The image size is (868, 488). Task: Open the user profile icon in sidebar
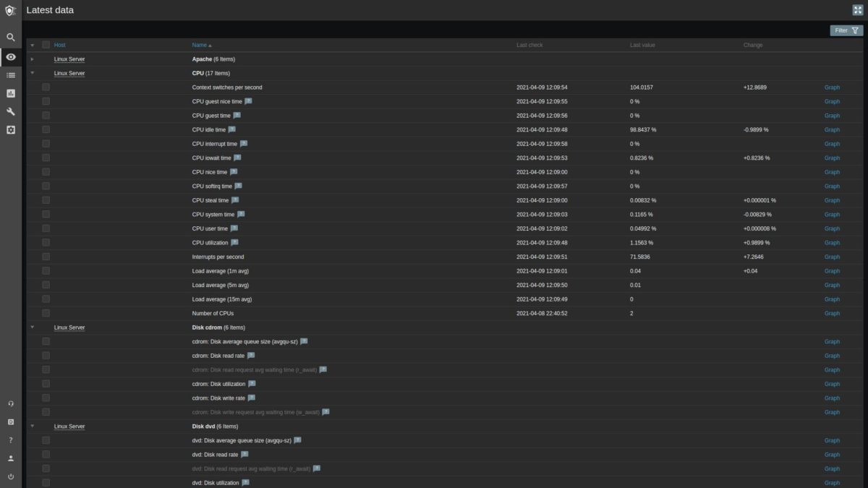[x=10, y=456]
